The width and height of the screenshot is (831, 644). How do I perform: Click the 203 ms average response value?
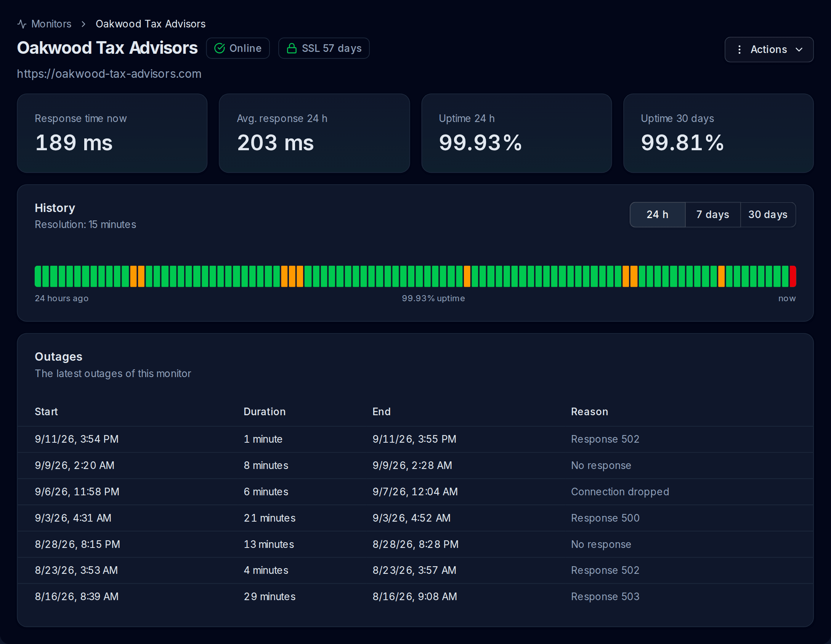276,143
